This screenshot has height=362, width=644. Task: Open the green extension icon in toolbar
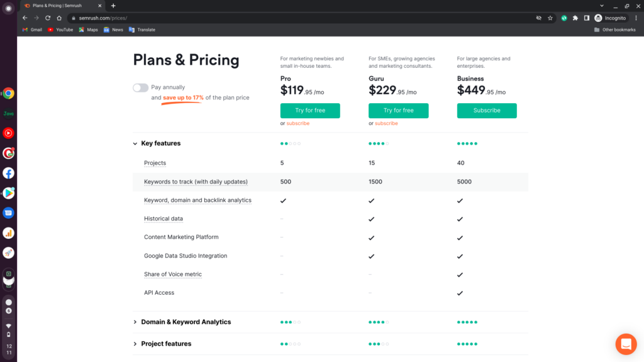pyautogui.click(x=564, y=18)
